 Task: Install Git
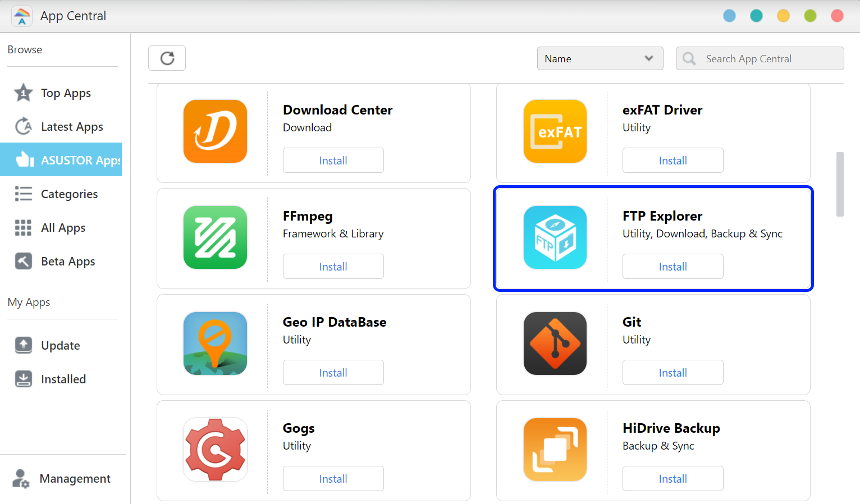coord(673,373)
